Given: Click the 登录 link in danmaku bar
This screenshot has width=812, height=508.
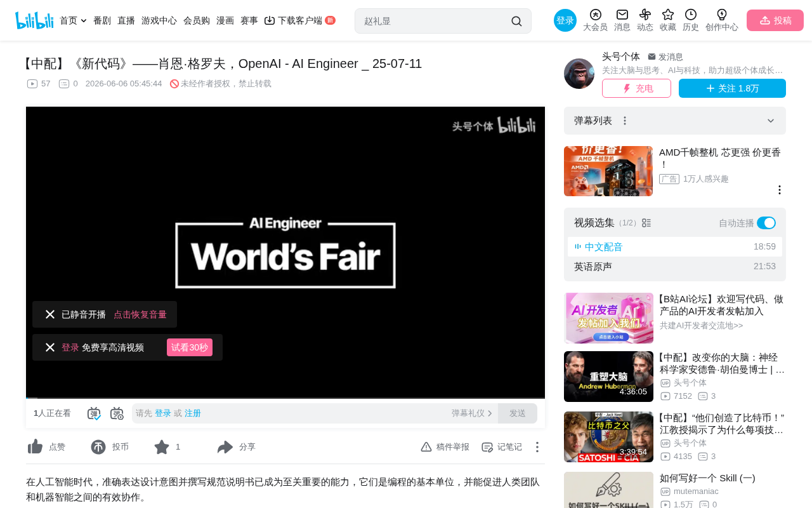Looking at the screenshot, I should point(163,413).
